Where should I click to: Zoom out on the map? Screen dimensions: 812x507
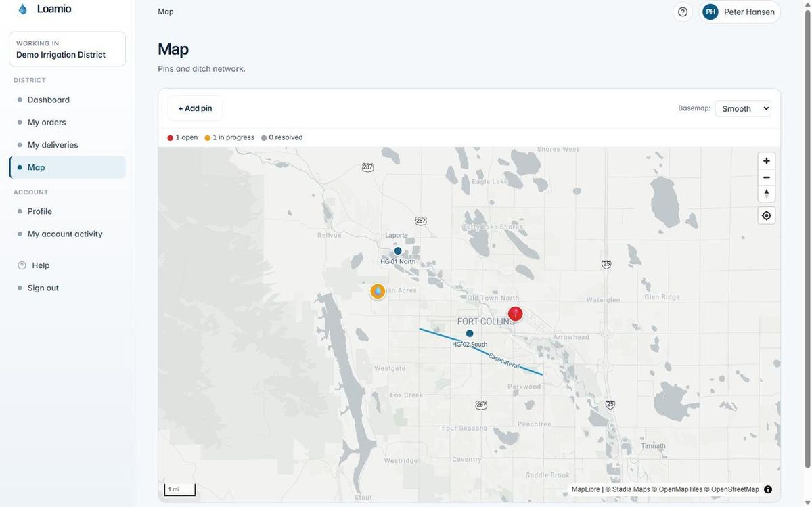pyautogui.click(x=766, y=177)
